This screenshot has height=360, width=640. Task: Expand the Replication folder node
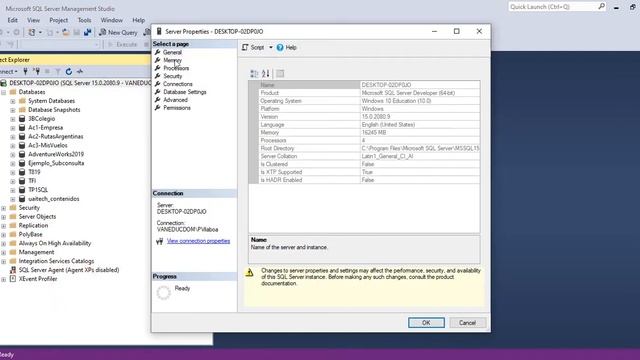[x=4, y=226]
